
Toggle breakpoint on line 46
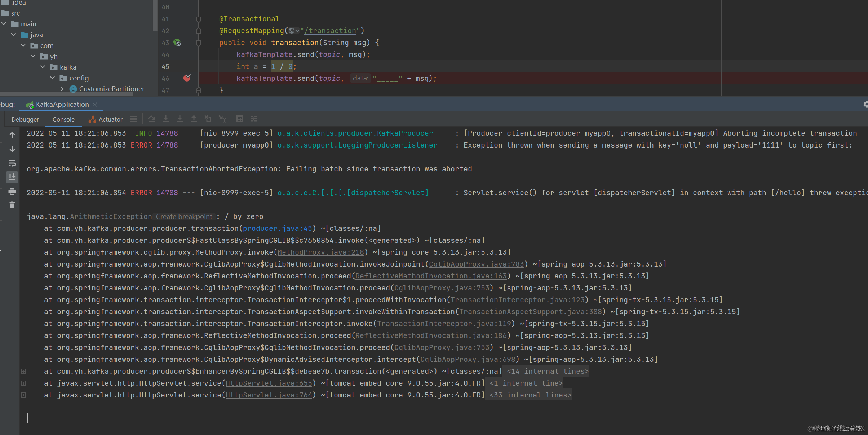(187, 78)
